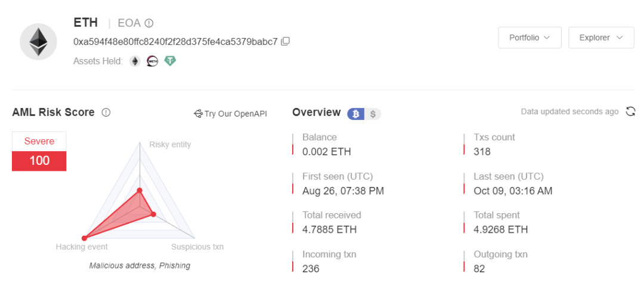Click the ETH asset held icon
644x295 pixels.
135,62
